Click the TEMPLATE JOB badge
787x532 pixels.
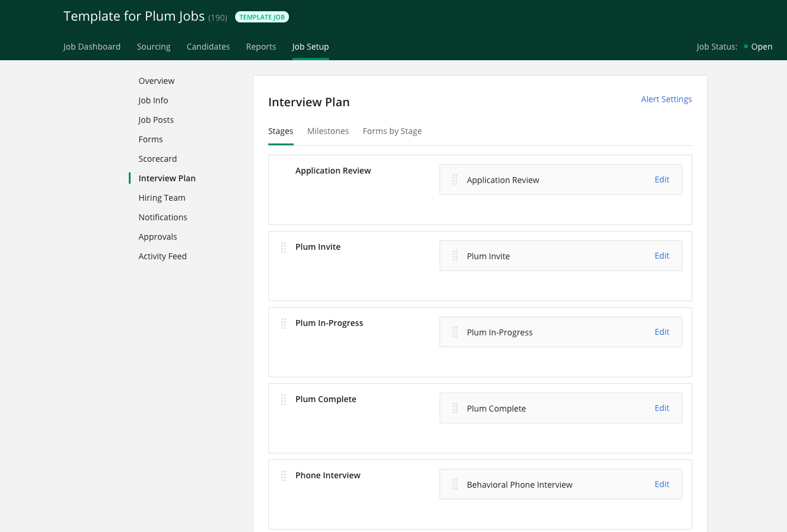262,17
